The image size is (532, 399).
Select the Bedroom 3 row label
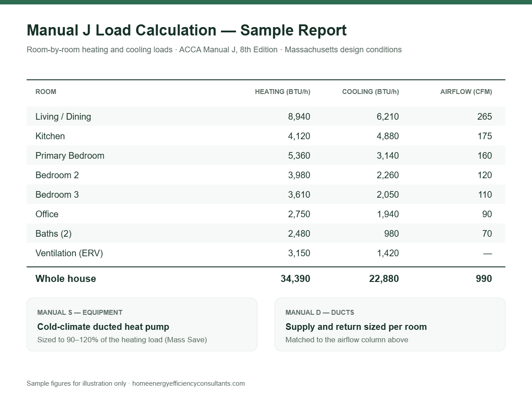[x=57, y=195]
